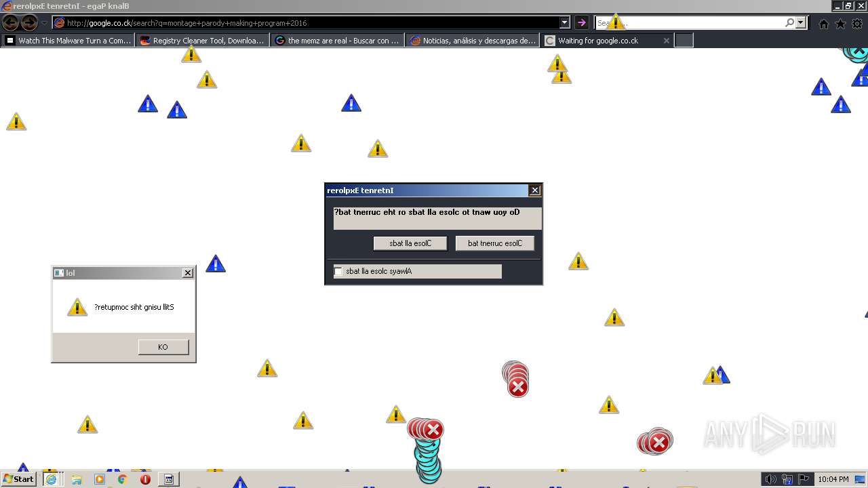
Task: Open the Action Center flag icon
Action: 804,479
